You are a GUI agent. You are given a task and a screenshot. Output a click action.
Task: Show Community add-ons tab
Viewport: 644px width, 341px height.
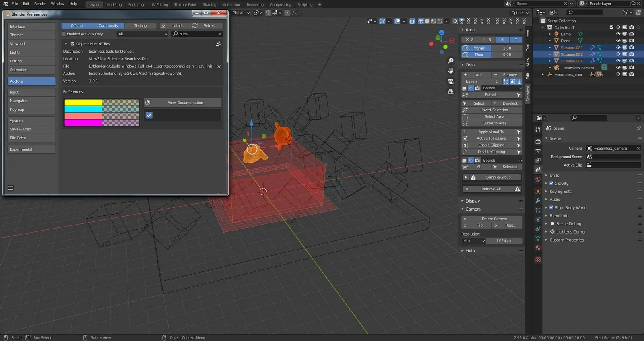(x=108, y=25)
